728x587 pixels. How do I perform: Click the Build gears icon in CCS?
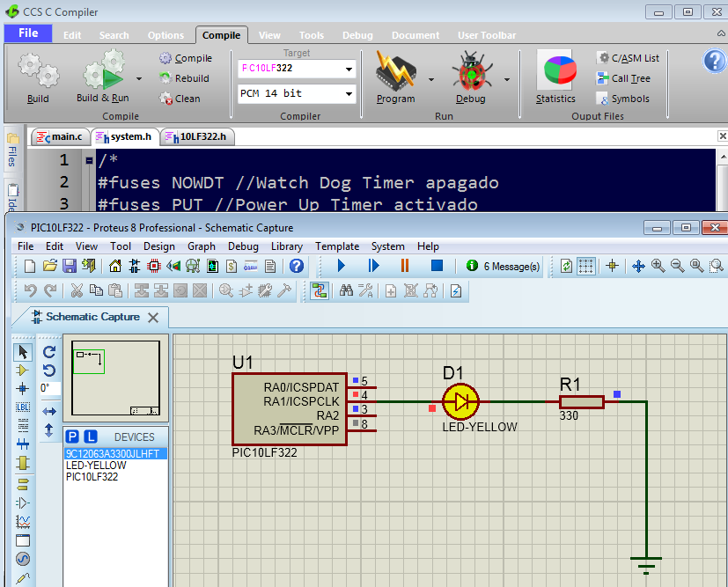tap(39, 70)
